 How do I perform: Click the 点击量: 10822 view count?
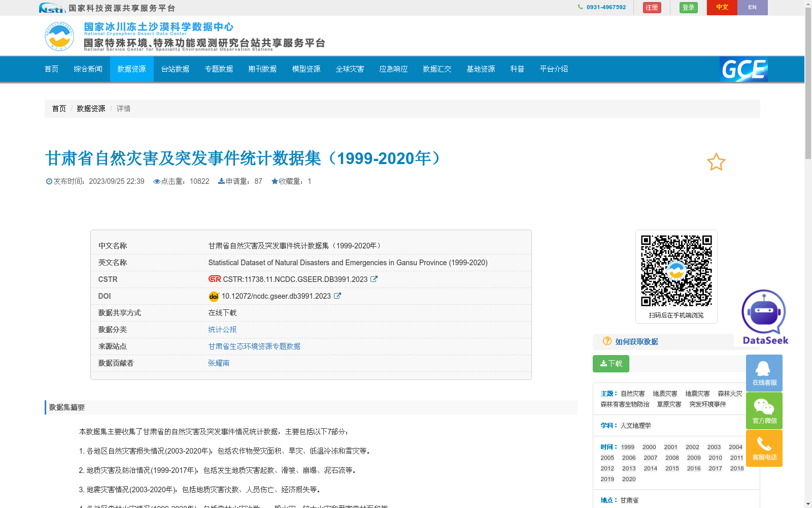[x=181, y=181]
